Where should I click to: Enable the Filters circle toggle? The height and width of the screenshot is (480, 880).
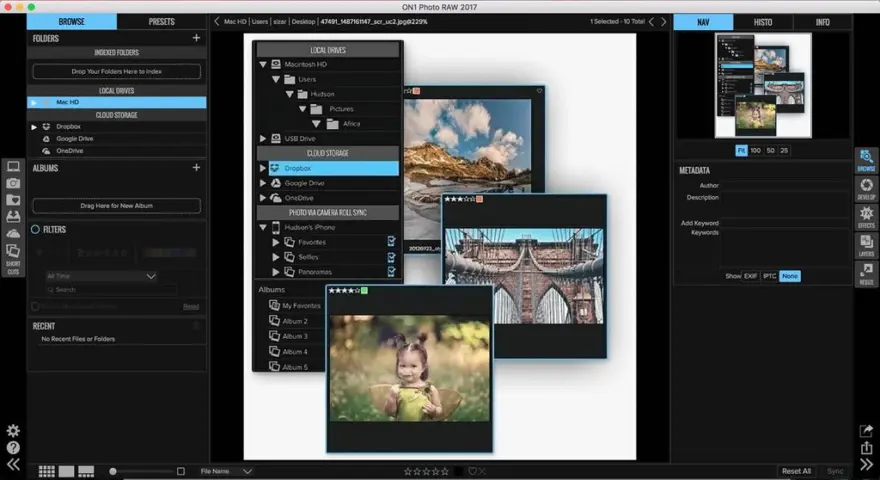tap(35, 229)
